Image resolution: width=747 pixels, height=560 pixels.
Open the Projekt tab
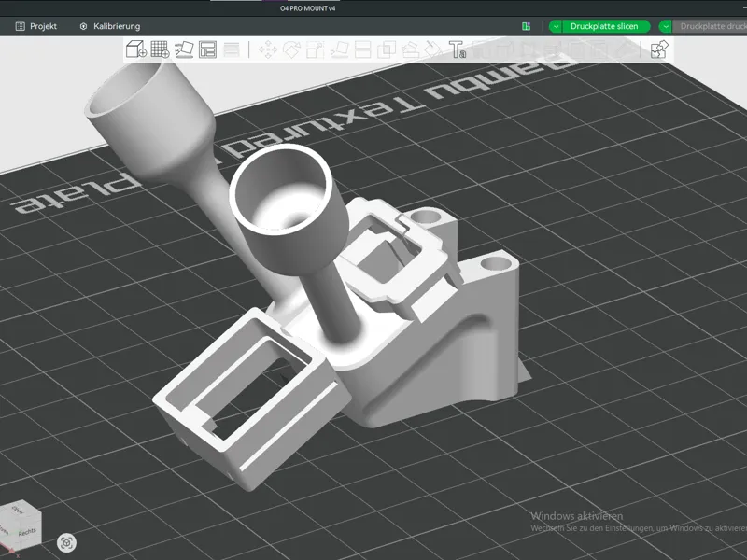36,26
